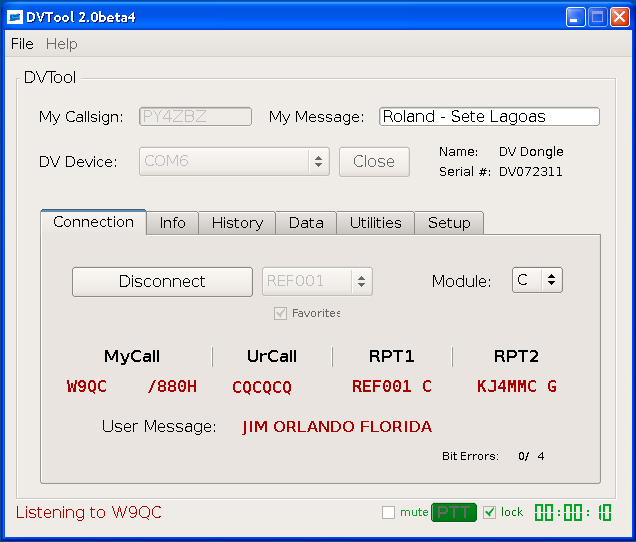
Task: Click the Disconnect button
Action: 162,282
